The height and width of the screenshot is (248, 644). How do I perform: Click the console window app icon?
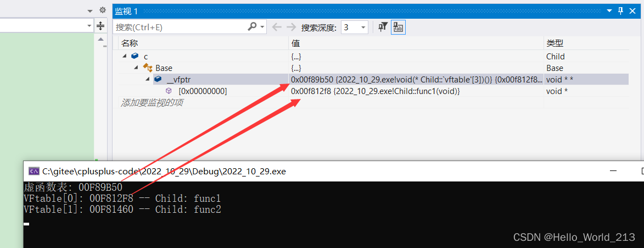[33, 171]
